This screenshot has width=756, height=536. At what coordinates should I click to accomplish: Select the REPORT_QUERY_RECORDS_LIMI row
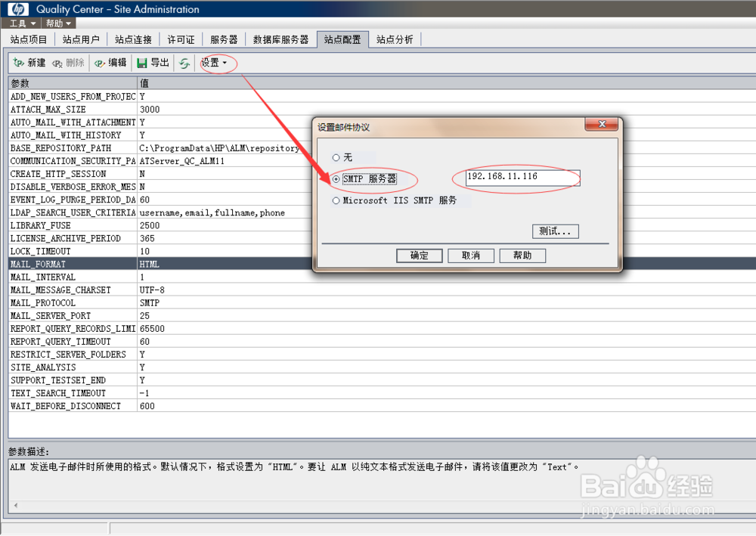click(x=382, y=329)
